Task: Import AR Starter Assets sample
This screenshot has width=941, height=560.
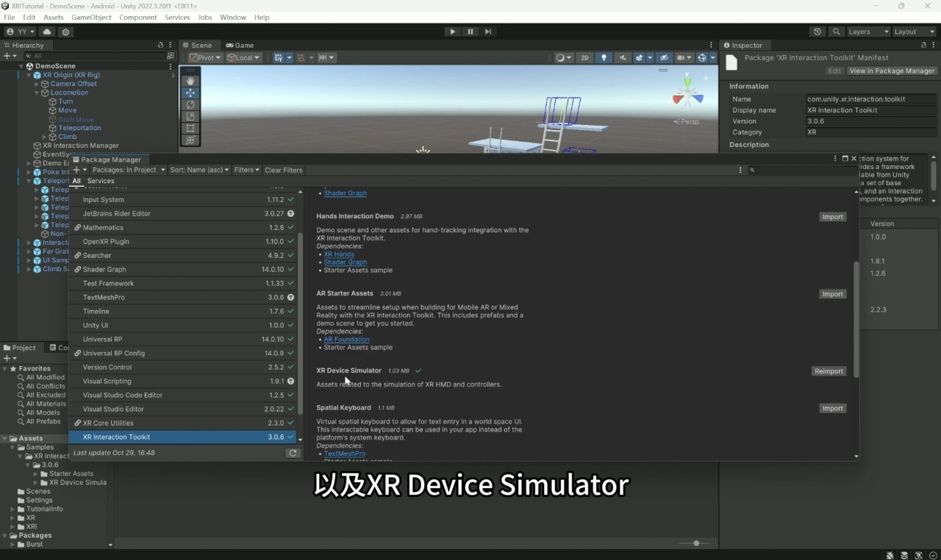Action: click(833, 294)
